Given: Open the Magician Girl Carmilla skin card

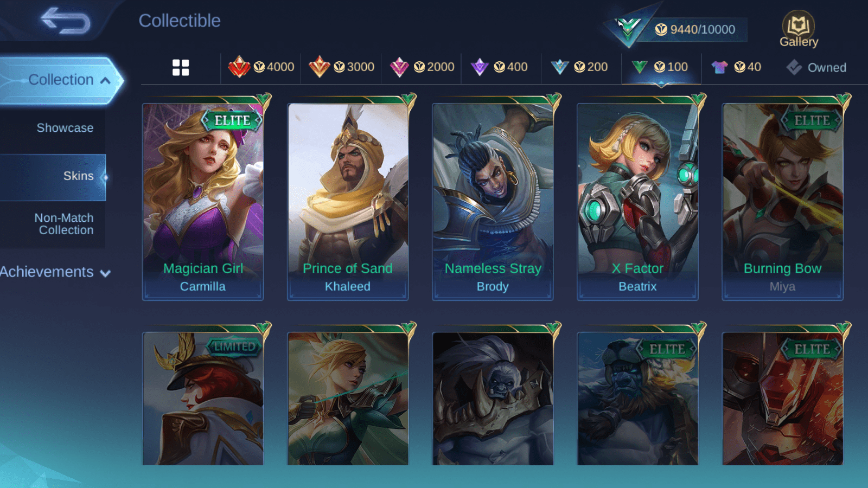Looking at the screenshot, I should [x=203, y=201].
